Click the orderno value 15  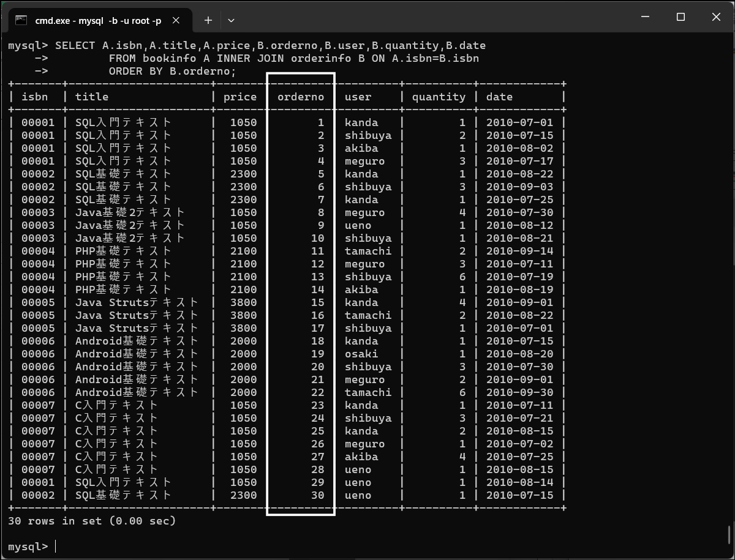pyautogui.click(x=317, y=302)
